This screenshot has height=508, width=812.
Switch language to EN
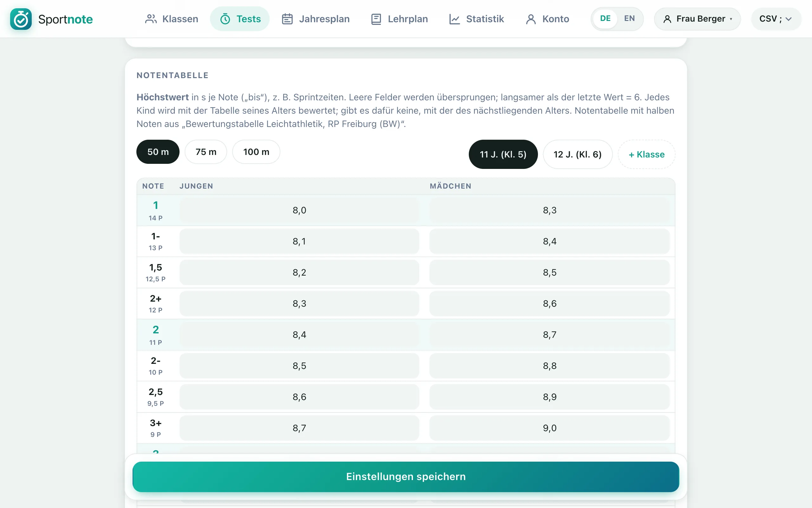click(629, 18)
